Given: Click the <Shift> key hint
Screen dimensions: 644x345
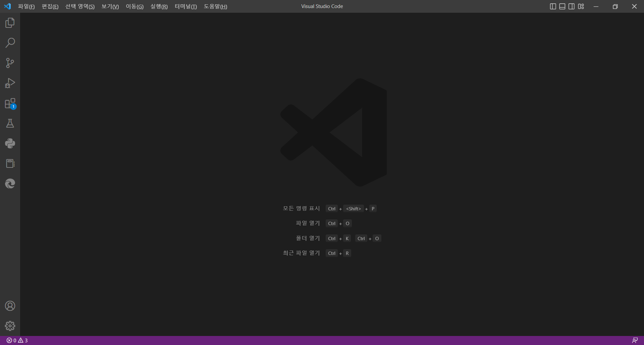Looking at the screenshot, I should pos(354,209).
